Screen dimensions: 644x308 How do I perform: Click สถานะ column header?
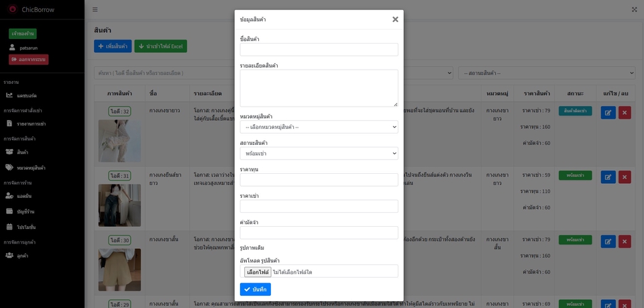click(x=575, y=94)
